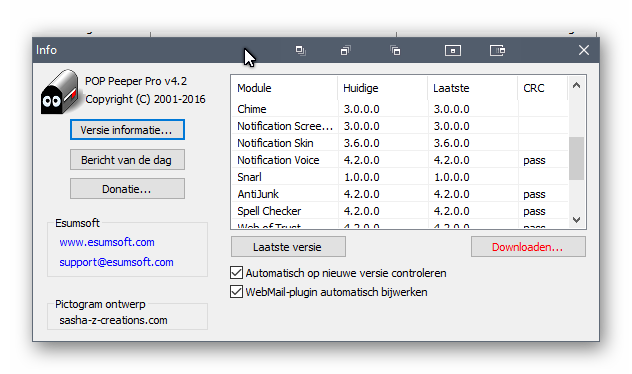632x374 pixels.
Task: Click Copyright (C) 2001-2016 text
Action: (145, 99)
